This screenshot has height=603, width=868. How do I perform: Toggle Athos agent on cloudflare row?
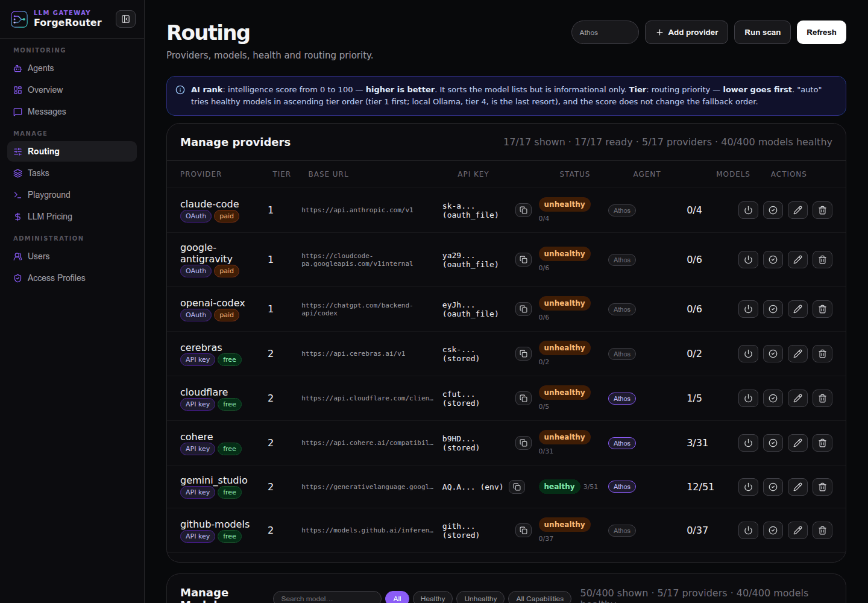(622, 399)
